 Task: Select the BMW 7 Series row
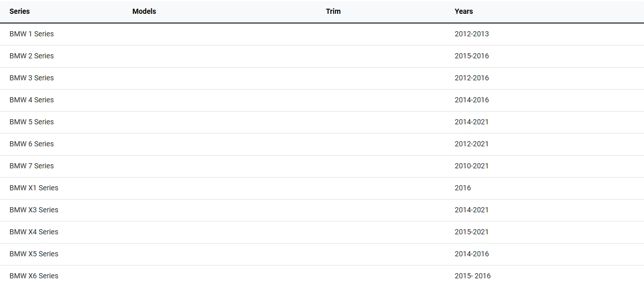click(x=31, y=166)
